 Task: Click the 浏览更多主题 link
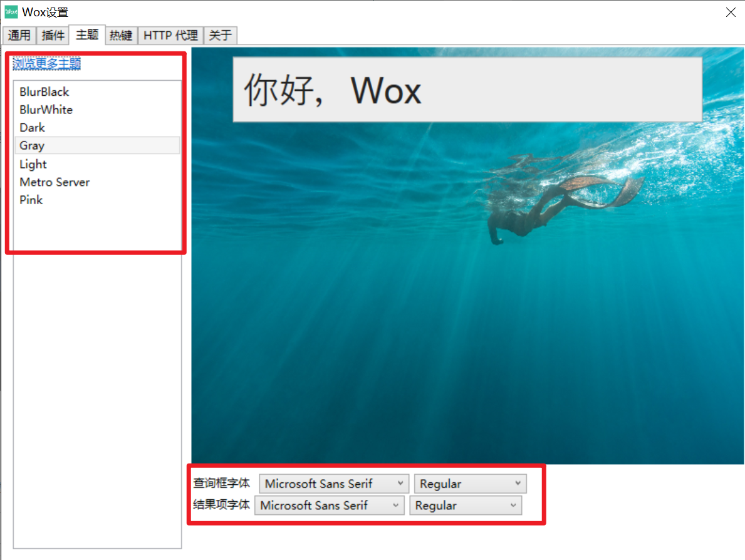point(46,63)
